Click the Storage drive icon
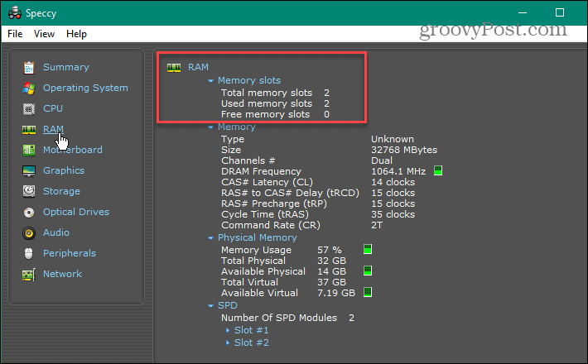Viewport: 588px width, 364px height. [x=29, y=191]
